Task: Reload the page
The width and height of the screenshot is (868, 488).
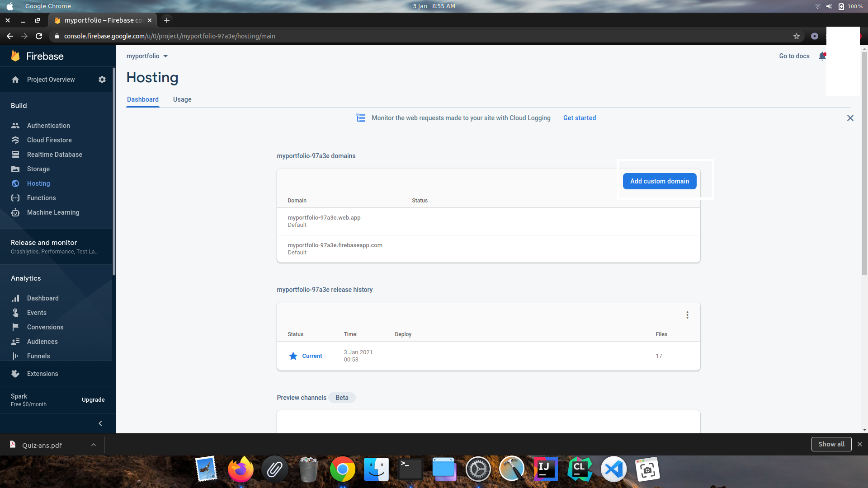Action: click(39, 36)
